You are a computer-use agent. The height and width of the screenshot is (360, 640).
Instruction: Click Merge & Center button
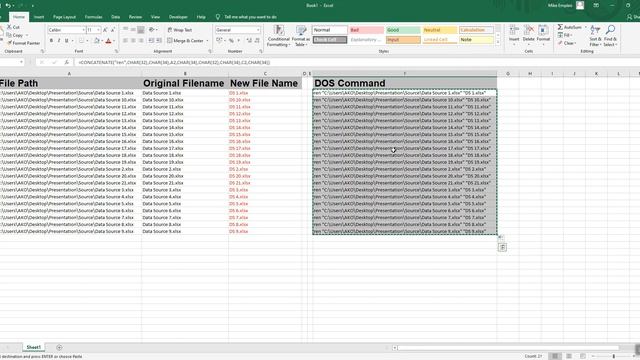[185, 41]
